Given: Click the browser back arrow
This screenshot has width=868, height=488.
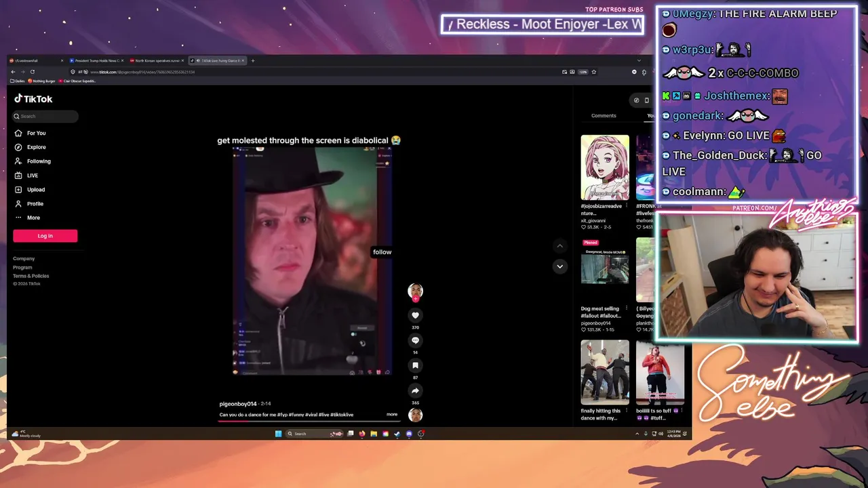Looking at the screenshot, I should [x=13, y=72].
